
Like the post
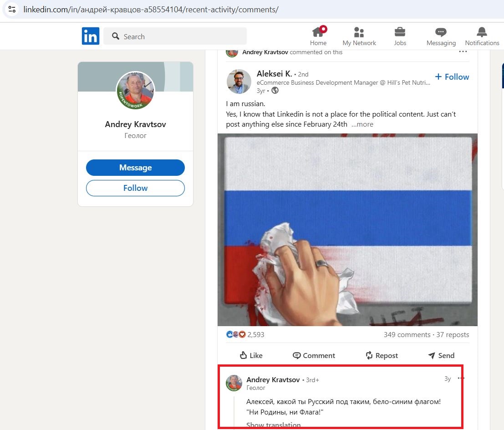pyautogui.click(x=251, y=355)
